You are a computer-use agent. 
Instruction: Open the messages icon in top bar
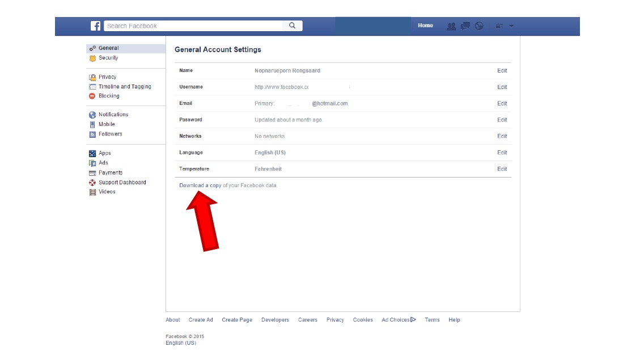(465, 26)
